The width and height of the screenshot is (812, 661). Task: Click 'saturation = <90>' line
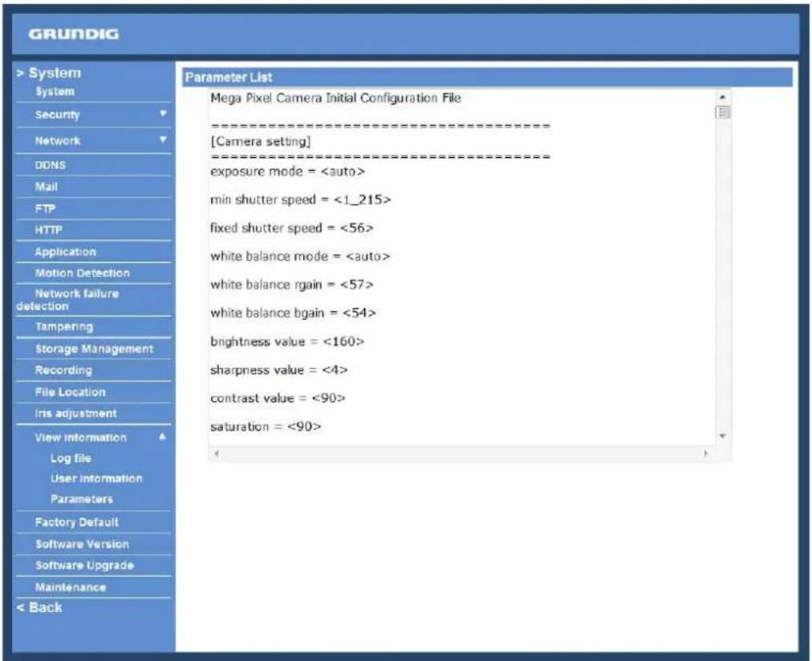[x=266, y=427]
